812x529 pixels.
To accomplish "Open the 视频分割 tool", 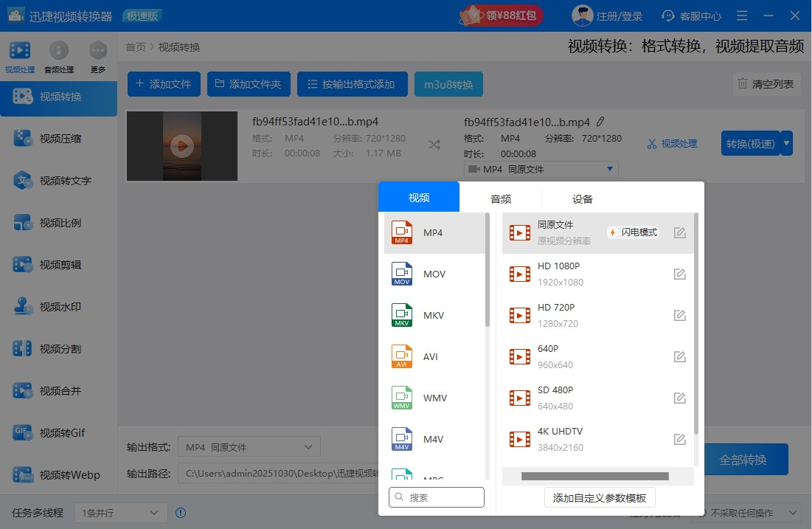I will tap(59, 348).
